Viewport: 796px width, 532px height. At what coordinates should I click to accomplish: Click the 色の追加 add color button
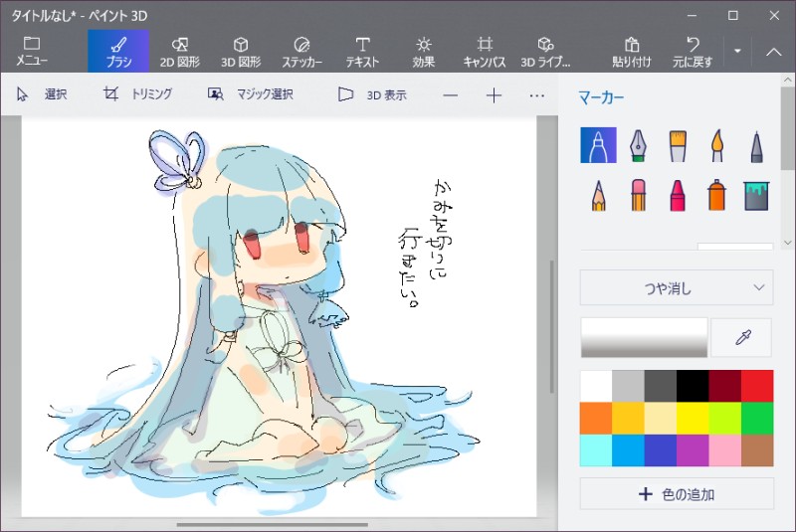(x=677, y=493)
